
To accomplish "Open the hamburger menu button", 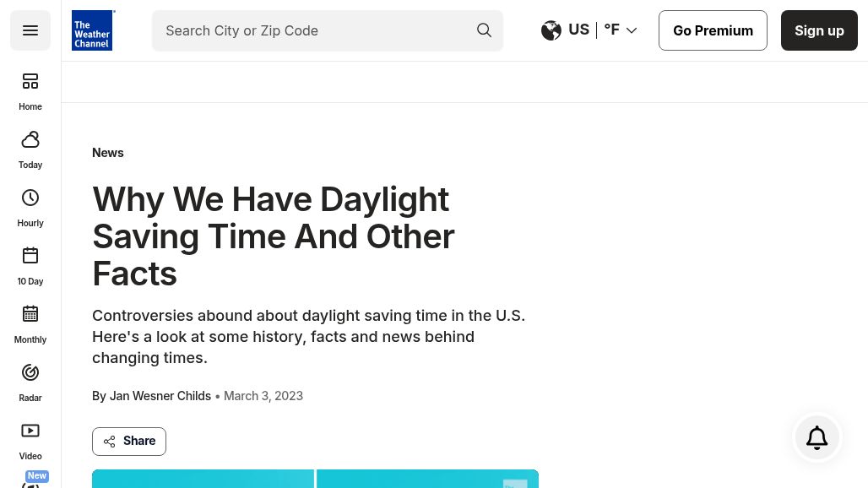I will [x=30, y=30].
